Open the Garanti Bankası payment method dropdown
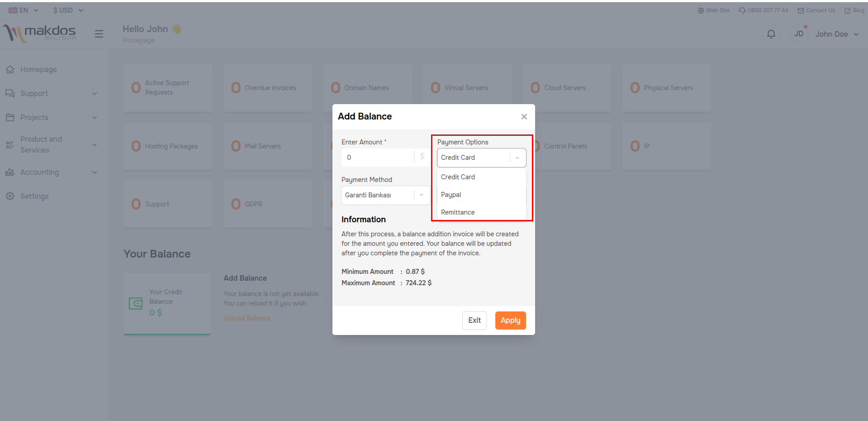Viewport: 868px width, 421px height. tap(385, 195)
